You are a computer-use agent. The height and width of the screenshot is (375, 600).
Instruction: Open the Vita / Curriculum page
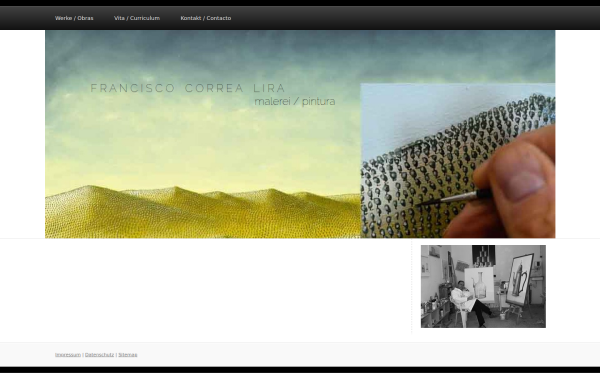pyautogui.click(x=137, y=18)
